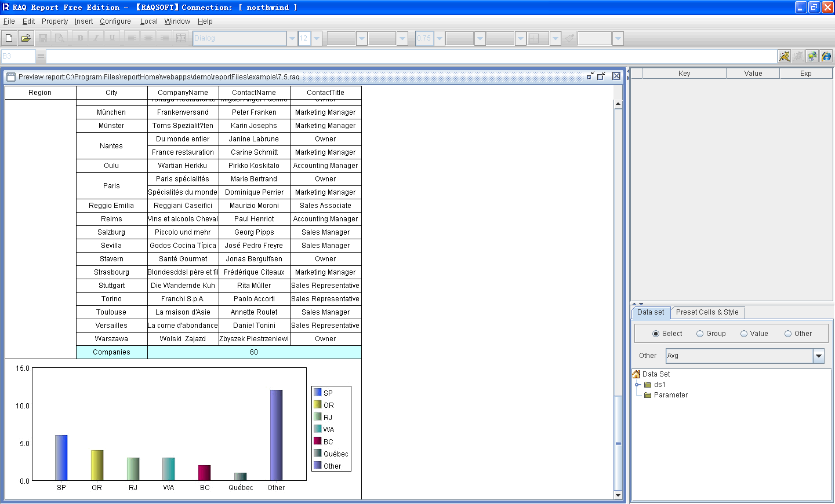Click the BC color swatch in chart legend
This screenshot has width=835, height=504.
[x=318, y=441]
